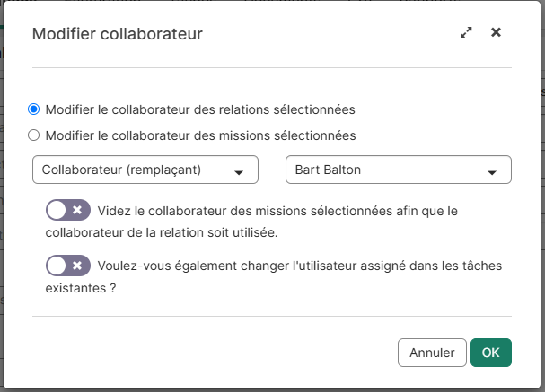The image size is (545, 392).
Task: Select 'Modifier le collaborateur des relations sélectionnées' radio
Action: click(34, 109)
